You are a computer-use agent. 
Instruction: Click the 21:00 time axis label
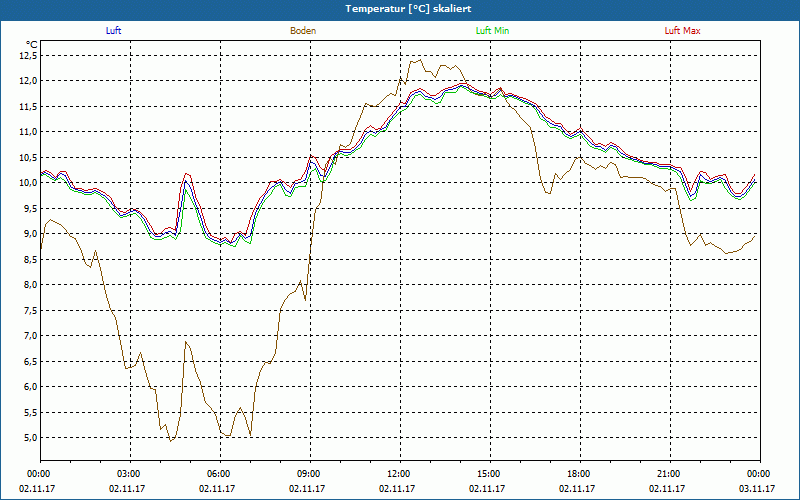click(667, 474)
